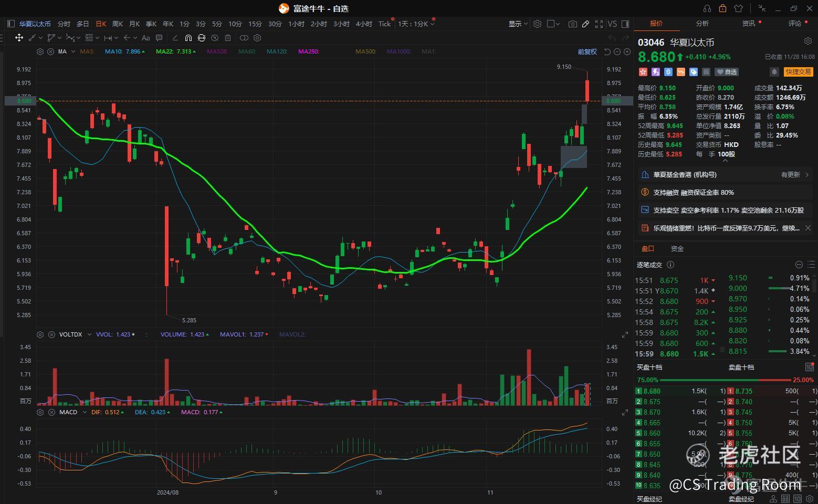818x504 pixels.
Task: Toggle the right quote panel visibility
Action: coord(625,24)
